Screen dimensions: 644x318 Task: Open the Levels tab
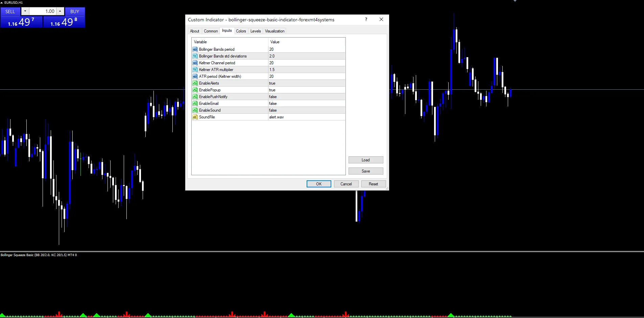coord(256,31)
